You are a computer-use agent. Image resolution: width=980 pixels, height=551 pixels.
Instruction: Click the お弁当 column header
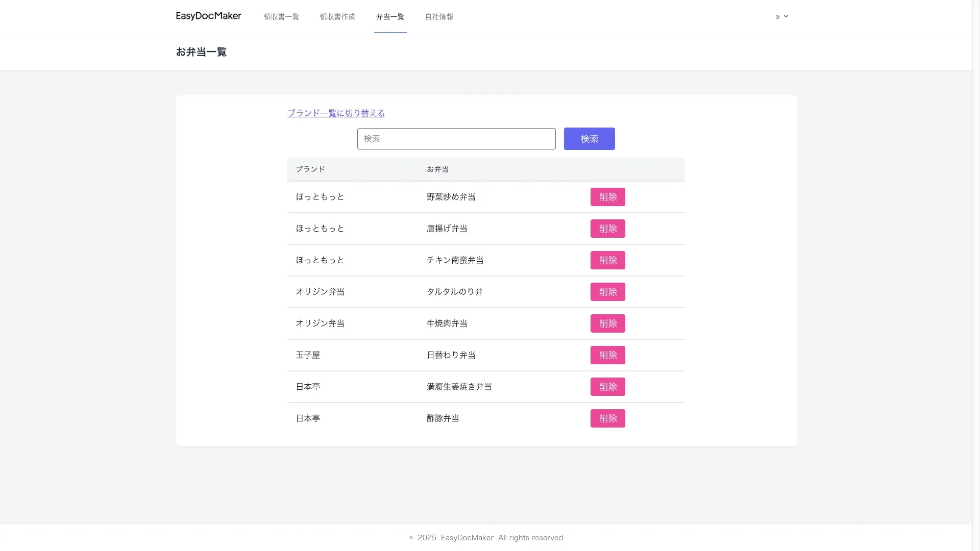pos(437,169)
